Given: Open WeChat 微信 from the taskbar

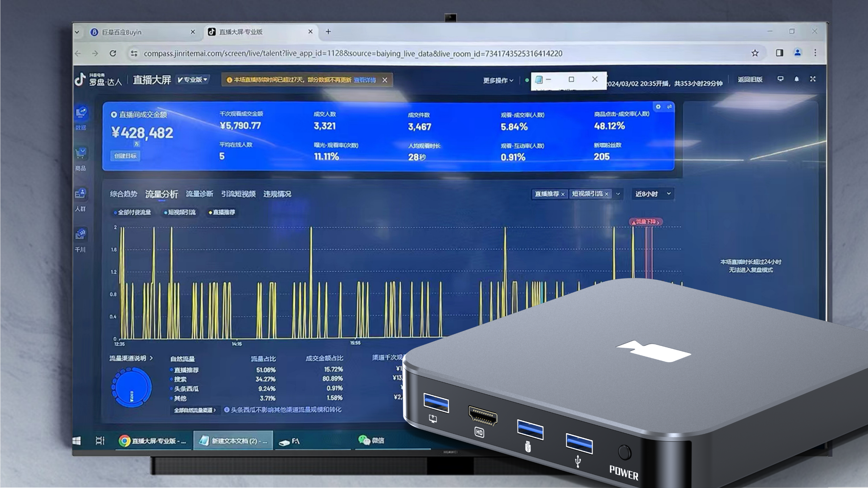Looking at the screenshot, I should [x=372, y=440].
